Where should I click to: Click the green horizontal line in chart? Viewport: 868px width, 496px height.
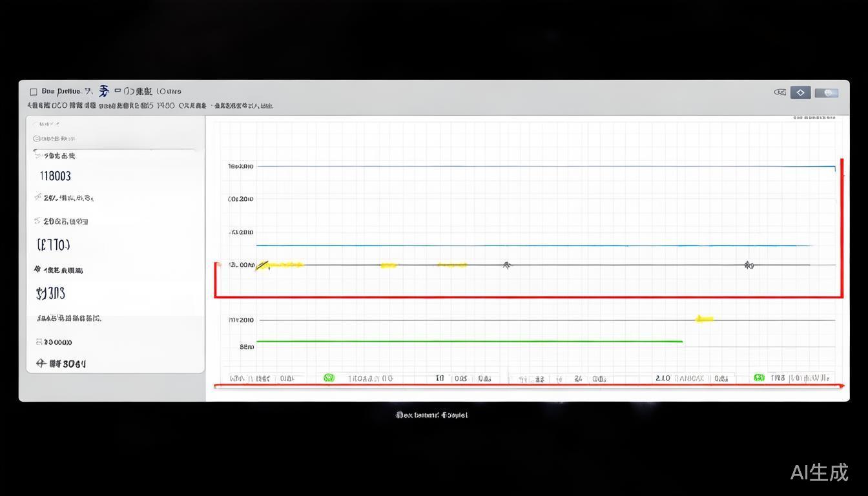point(469,341)
